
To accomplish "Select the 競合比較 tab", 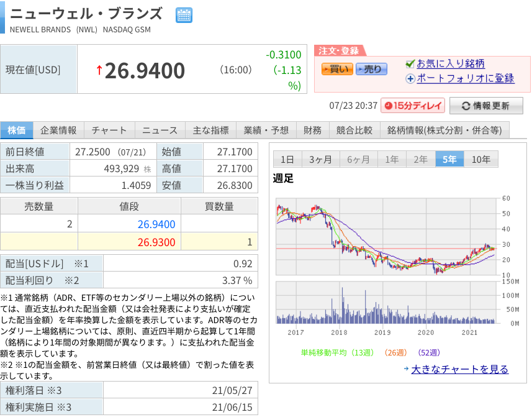I will point(354,130).
